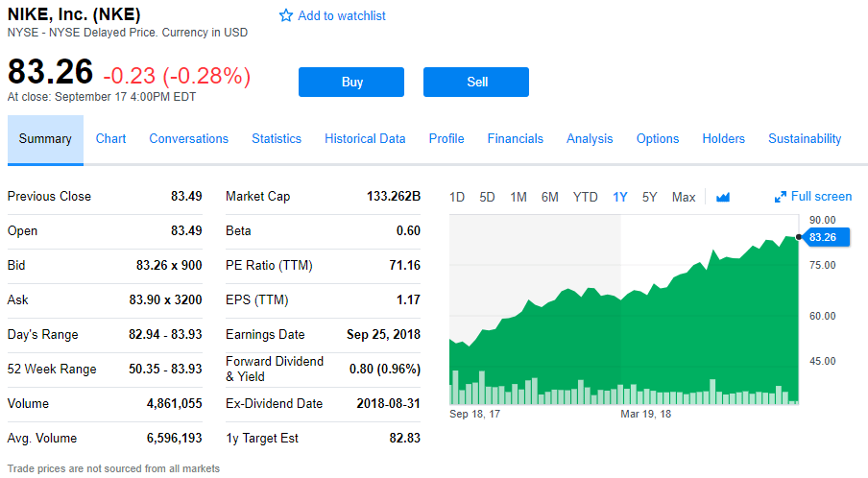View the Financials tab
The image size is (868, 478).
coord(515,139)
